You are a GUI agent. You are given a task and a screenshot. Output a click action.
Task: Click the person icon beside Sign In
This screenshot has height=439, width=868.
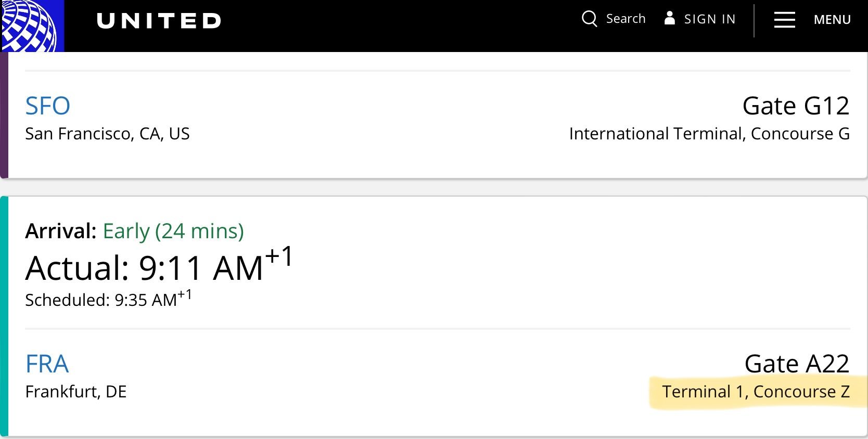pos(669,18)
